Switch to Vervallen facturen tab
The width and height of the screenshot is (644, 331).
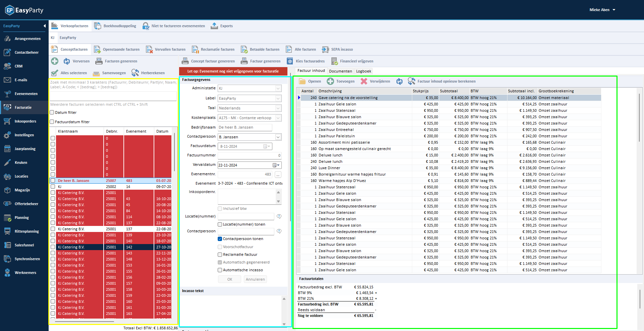click(x=166, y=49)
